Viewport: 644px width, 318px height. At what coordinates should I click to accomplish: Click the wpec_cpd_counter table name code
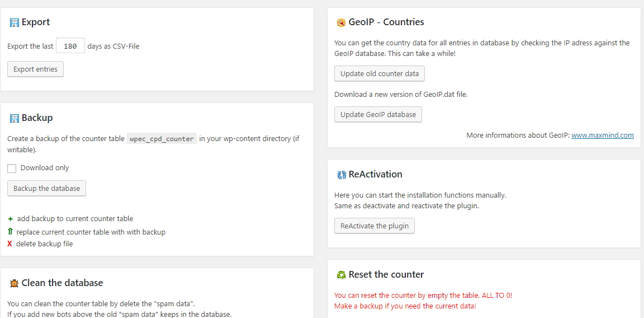[162, 139]
